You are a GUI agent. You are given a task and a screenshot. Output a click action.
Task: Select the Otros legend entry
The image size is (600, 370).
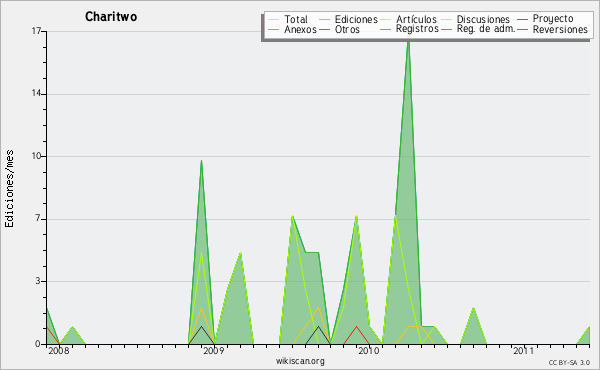click(347, 29)
